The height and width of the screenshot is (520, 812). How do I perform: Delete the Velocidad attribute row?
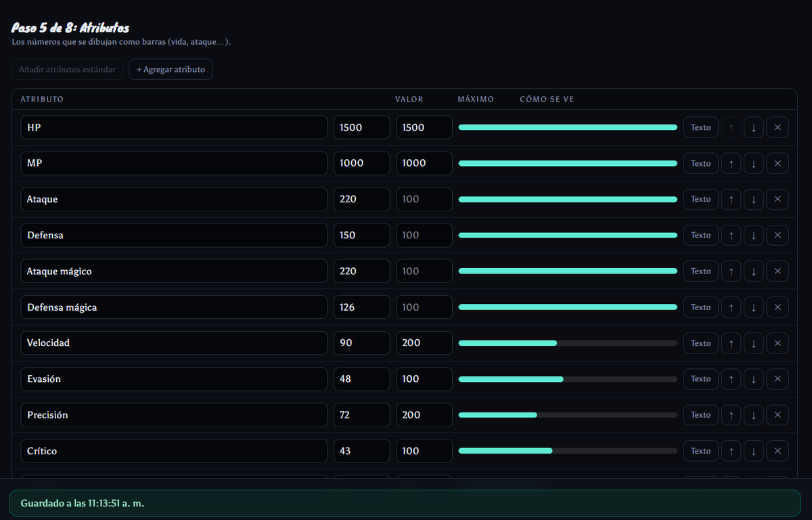[x=777, y=343]
